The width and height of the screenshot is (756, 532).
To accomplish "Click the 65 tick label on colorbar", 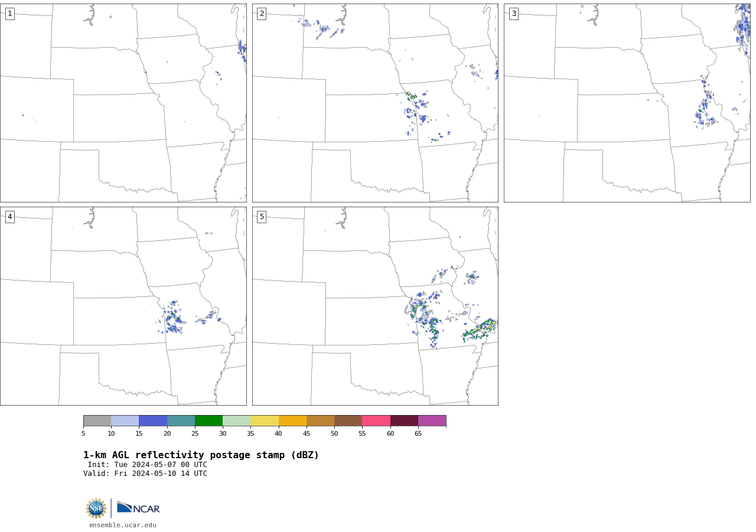I will pyautogui.click(x=418, y=433).
